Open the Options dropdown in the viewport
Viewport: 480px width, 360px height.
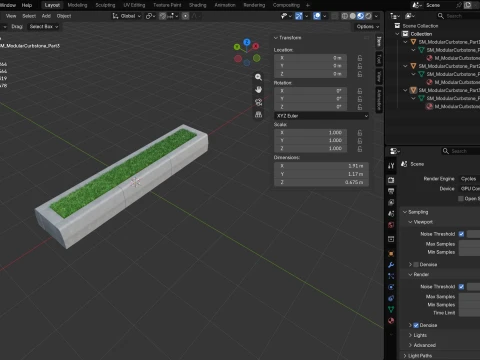pos(368,27)
